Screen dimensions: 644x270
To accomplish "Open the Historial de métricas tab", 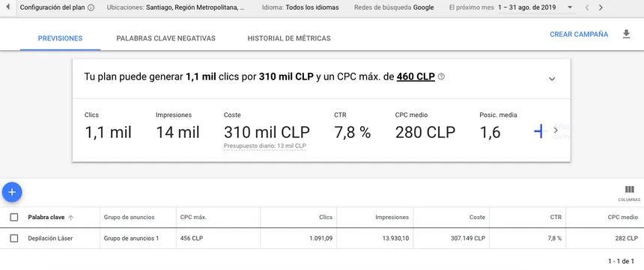I will (289, 38).
